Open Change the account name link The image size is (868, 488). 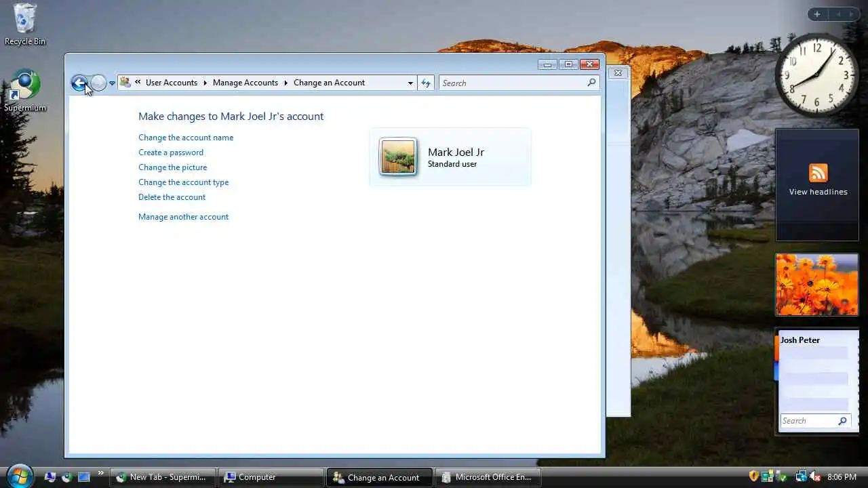186,138
